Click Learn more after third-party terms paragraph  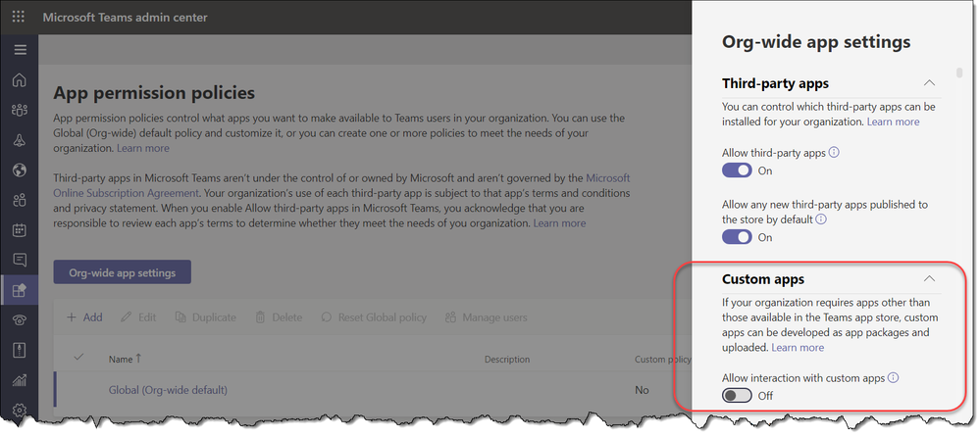pos(559,223)
